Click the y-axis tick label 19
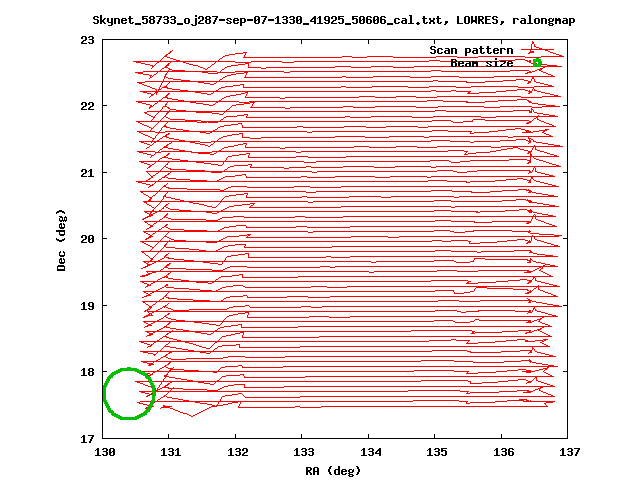 [x=87, y=306]
